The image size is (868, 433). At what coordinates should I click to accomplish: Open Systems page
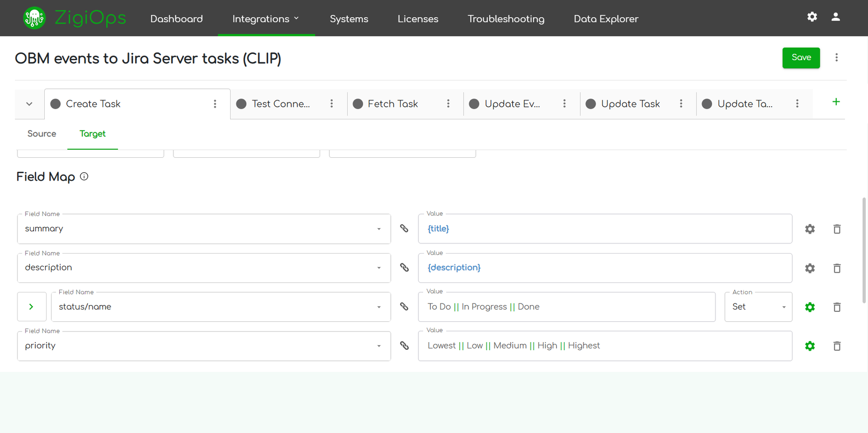point(349,19)
